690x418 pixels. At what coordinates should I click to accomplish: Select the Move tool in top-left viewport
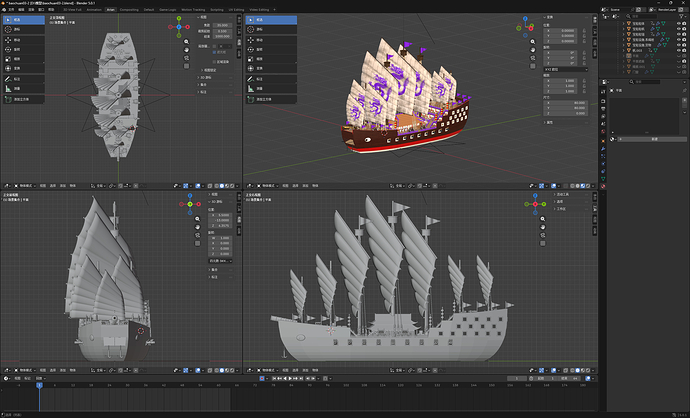pos(24,40)
